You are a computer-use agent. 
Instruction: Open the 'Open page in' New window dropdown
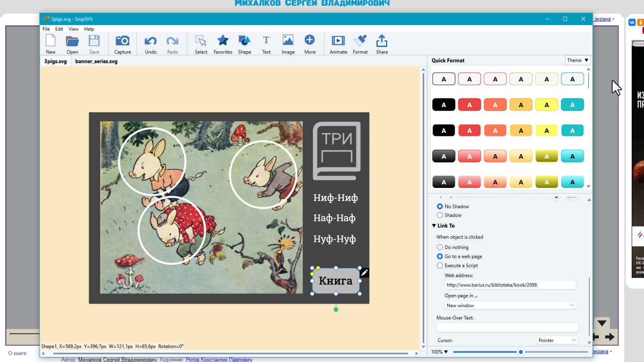[510, 305]
